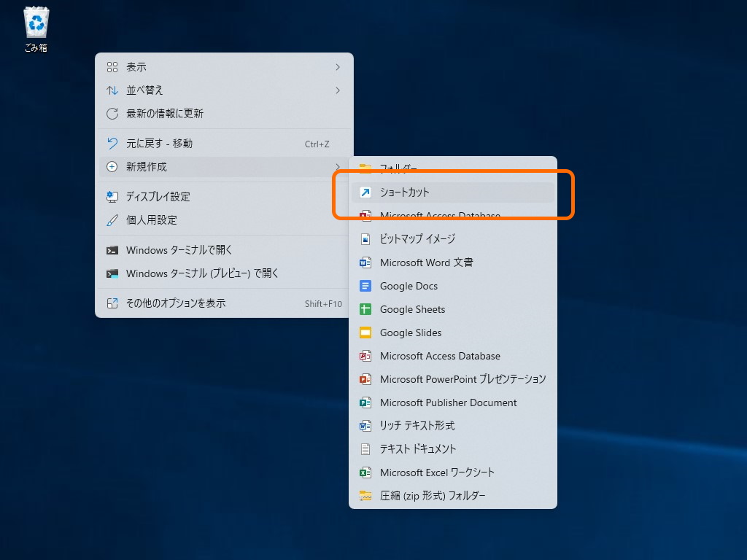Create a new Google Slides file

click(410, 332)
